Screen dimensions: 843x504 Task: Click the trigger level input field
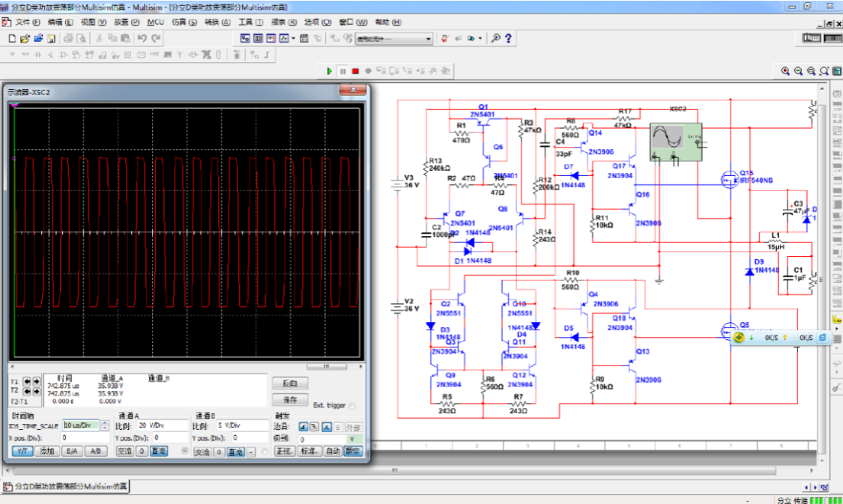click(322, 439)
